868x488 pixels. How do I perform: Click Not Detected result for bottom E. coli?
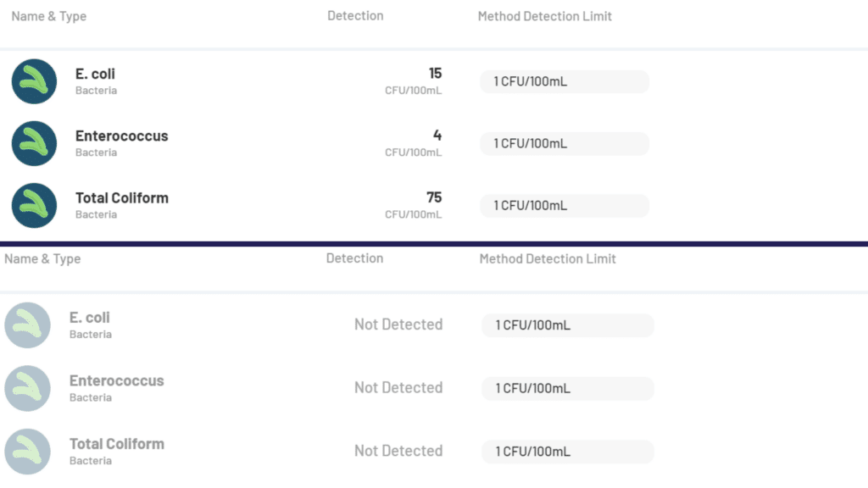398,324
